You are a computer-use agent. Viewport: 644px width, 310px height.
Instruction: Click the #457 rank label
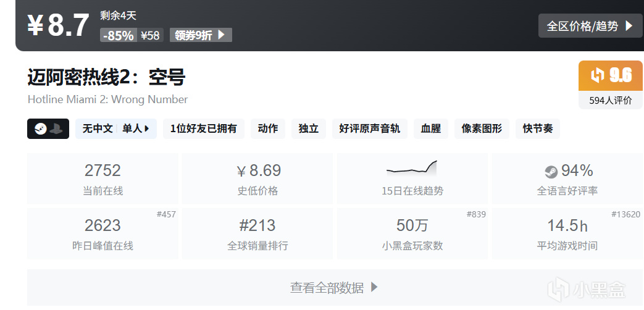click(166, 215)
